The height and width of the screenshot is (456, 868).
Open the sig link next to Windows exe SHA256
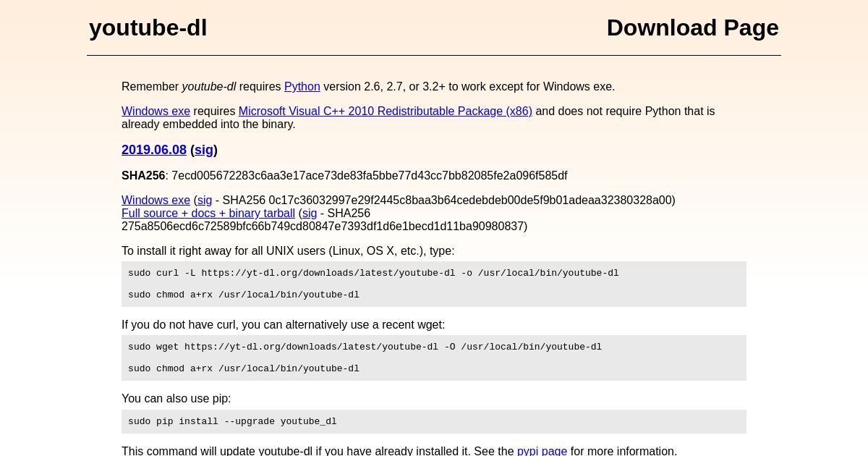205,200
